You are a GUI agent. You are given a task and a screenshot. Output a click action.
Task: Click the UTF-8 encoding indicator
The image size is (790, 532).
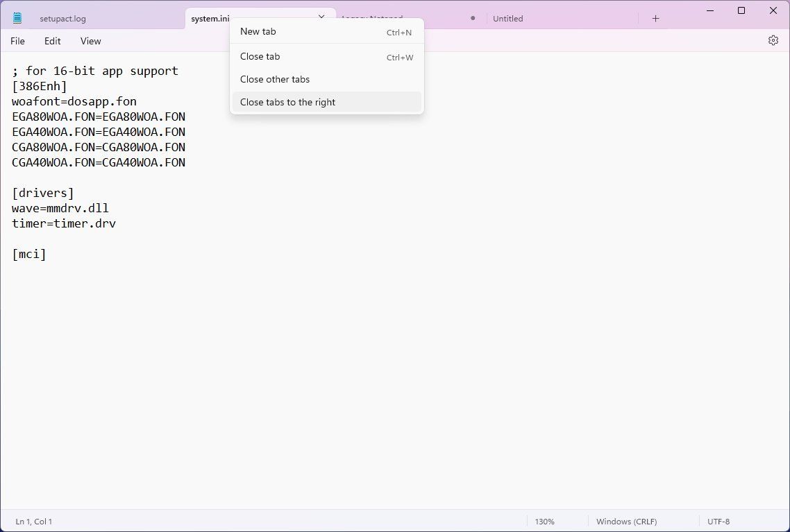click(718, 521)
